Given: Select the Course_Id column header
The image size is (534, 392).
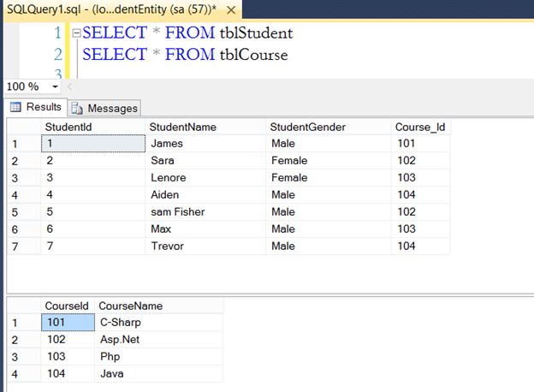Looking at the screenshot, I should click(419, 127).
